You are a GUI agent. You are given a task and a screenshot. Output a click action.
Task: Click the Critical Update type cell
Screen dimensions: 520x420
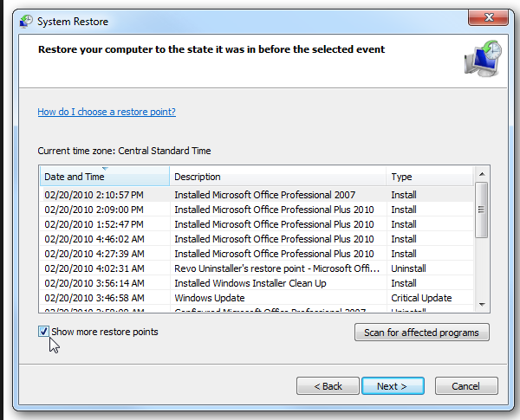pos(421,298)
